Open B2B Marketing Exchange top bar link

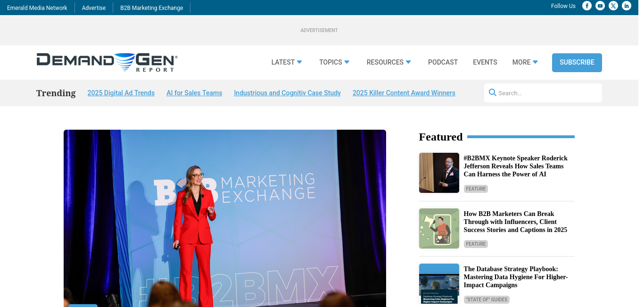[152, 8]
